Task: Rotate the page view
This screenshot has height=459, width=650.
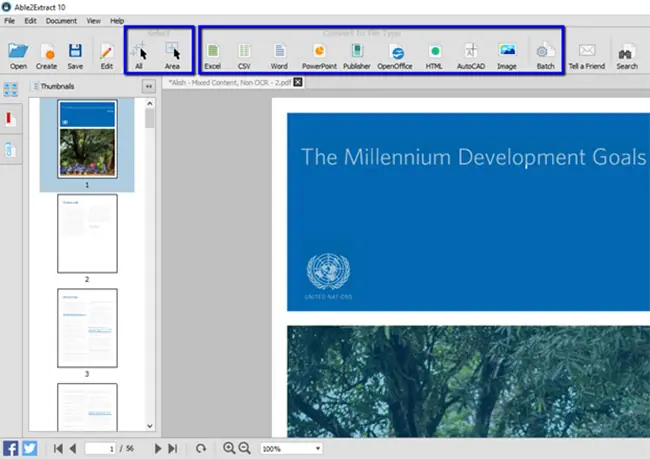Action: (201, 448)
